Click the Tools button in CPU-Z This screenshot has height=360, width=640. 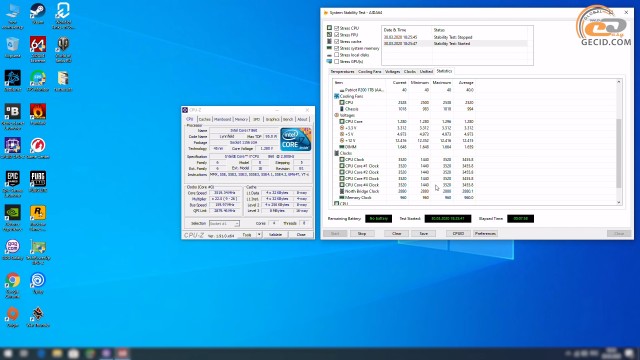247,235
